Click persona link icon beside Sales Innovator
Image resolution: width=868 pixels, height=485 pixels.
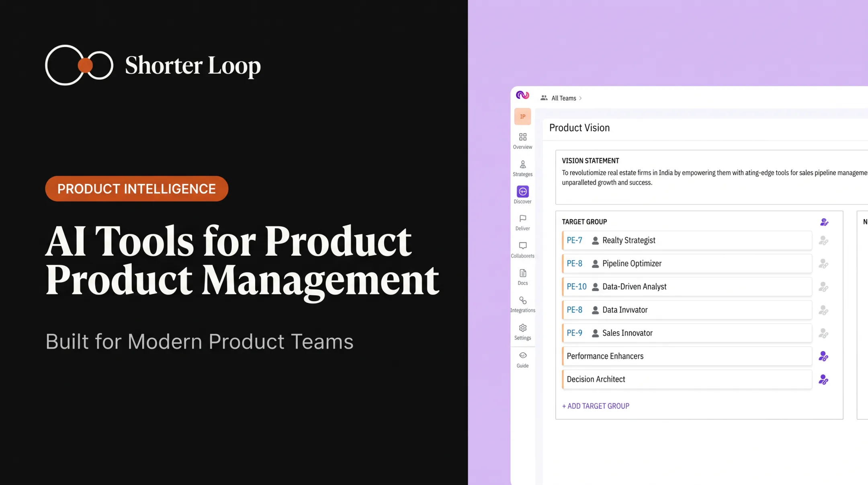(x=823, y=333)
